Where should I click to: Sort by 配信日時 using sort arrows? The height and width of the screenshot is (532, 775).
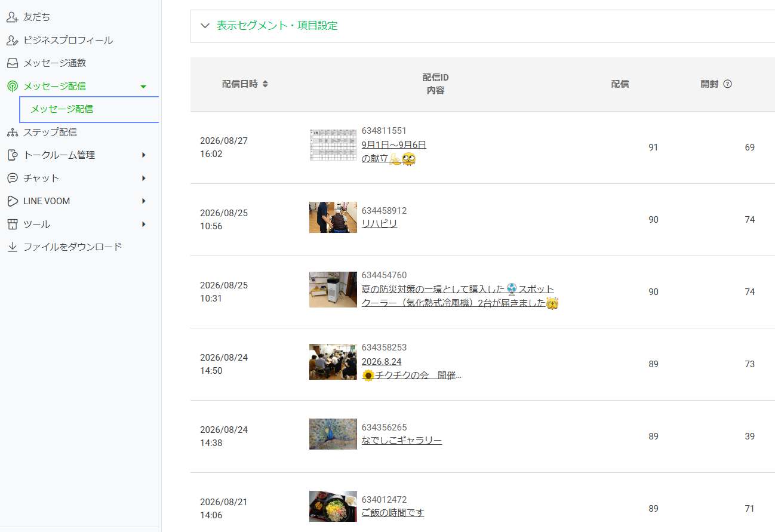click(265, 84)
